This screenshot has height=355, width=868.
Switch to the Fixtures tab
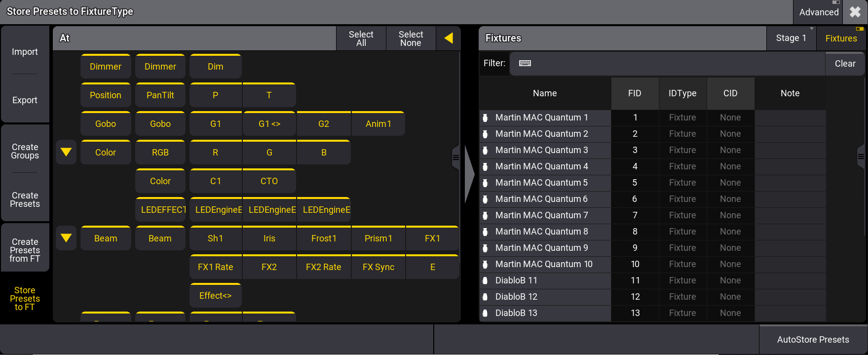pyautogui.click(x=841, y=38)
